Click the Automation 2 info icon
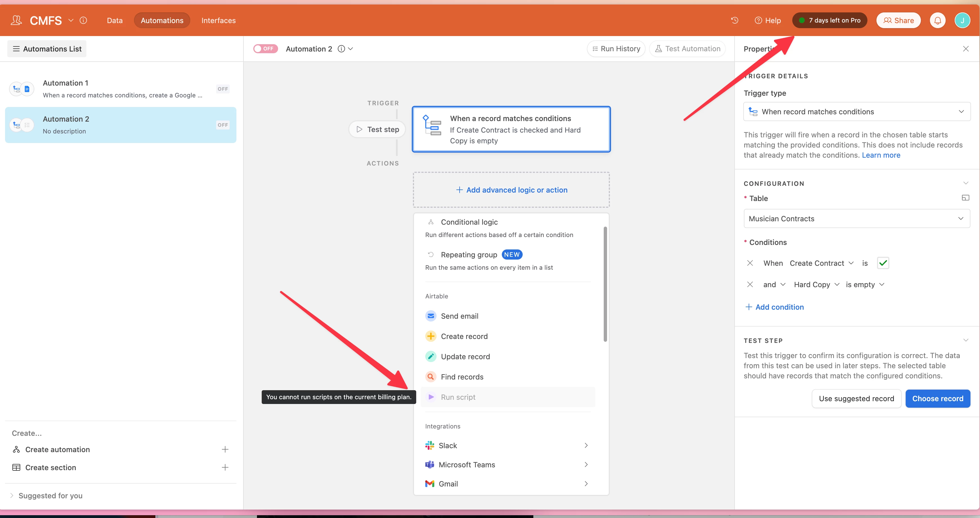The image size is (980, 518). (x=341, y=49)
